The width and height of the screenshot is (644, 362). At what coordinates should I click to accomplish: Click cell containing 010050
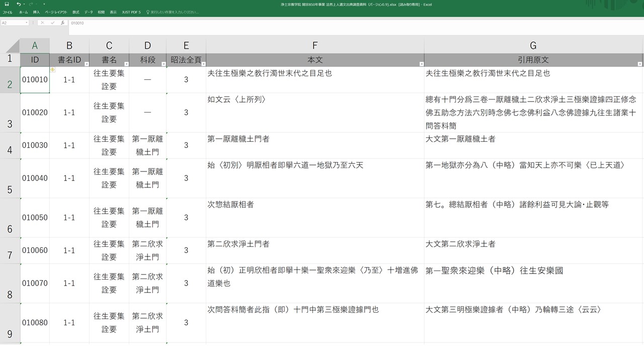(35, 218)
